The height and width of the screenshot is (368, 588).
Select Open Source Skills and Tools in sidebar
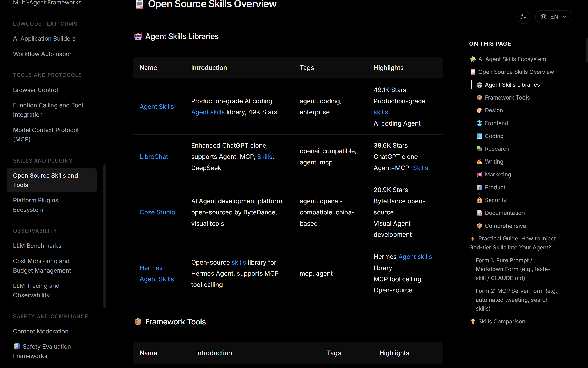[51, 180]
